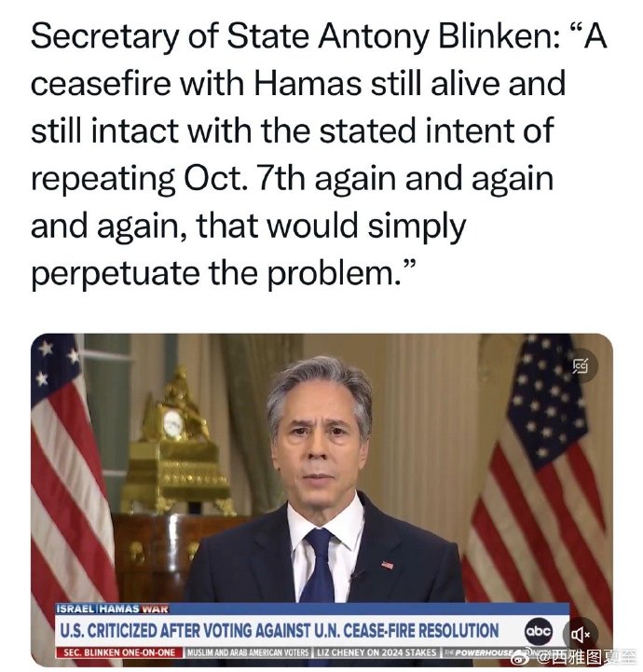Click the post text mentioning Antony Blinken
Image resolution: width=643 pixels, height=672 pixels.
[x=319, y=155]
